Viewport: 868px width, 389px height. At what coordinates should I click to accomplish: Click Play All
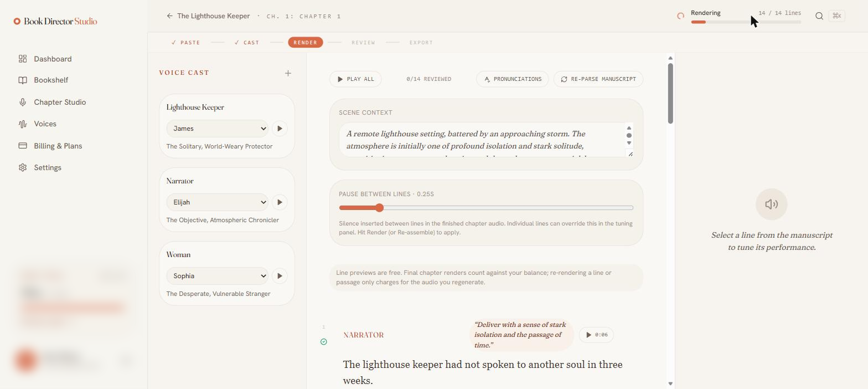coord(355,79)
